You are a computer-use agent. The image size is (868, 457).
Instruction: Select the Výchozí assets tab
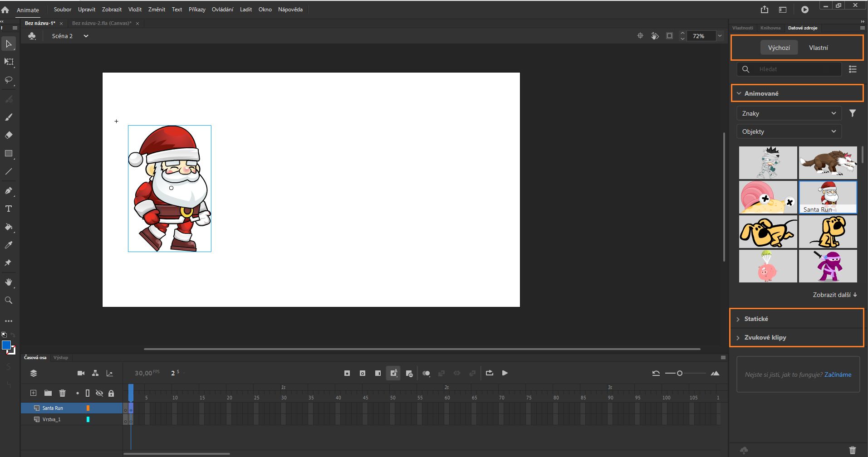coord(779,48)
